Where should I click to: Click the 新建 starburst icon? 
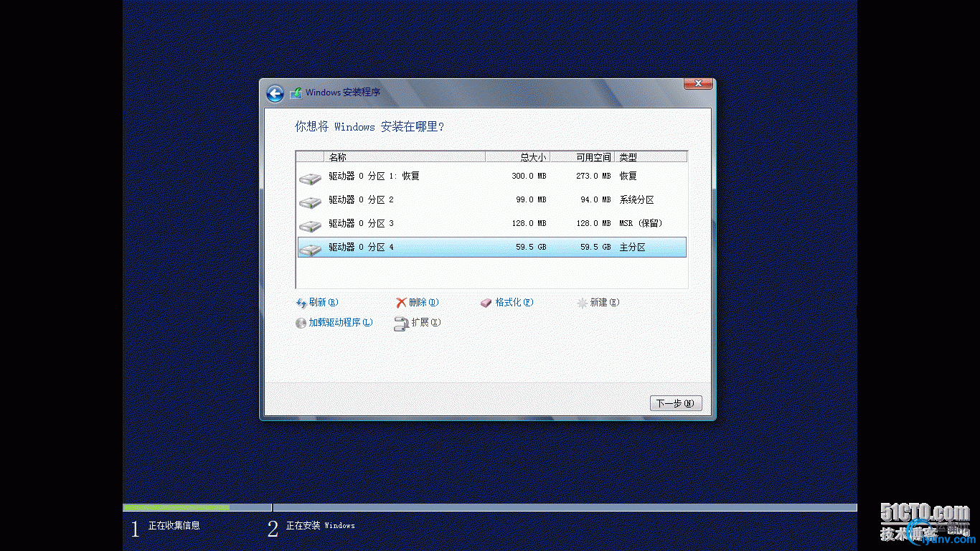pos(583,303)
